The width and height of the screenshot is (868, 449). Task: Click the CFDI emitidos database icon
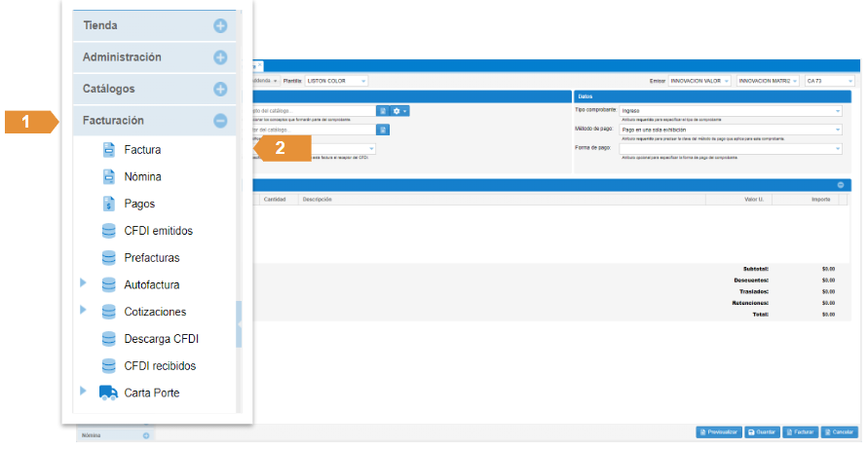tap(109, 232)
